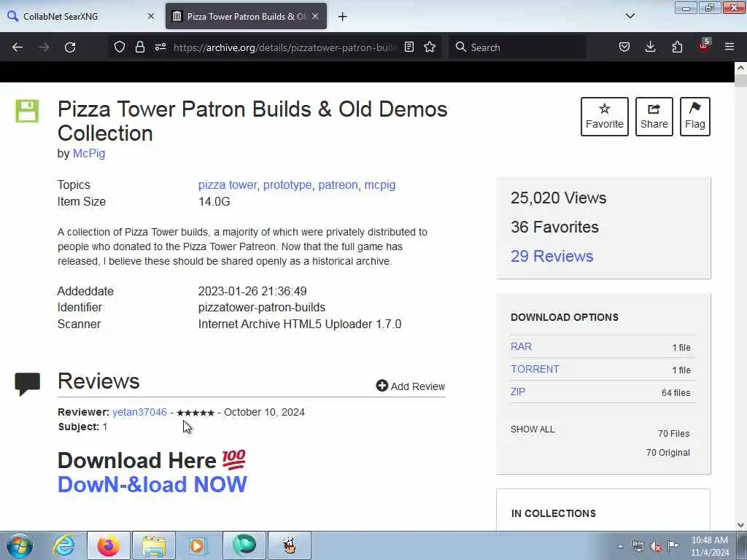Click the 70 Original text

pyautogui.click(x=668, y=452)
